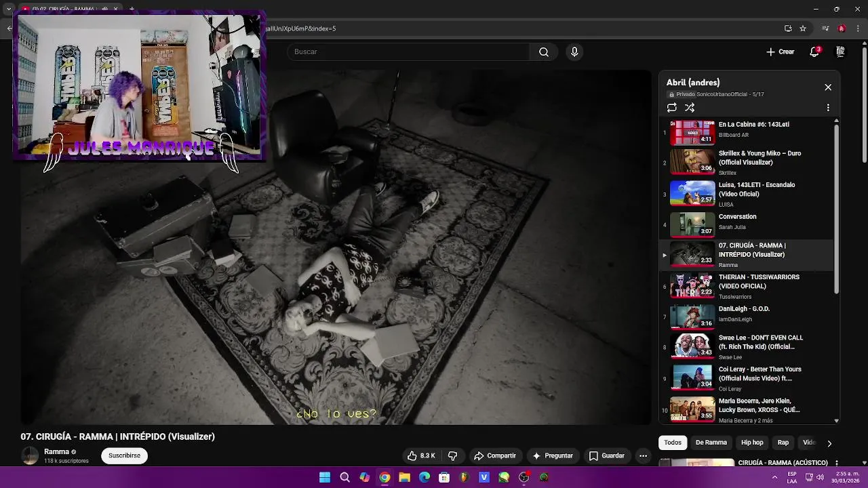Open Windows taskbar search
The width and height of the screenshot is (868, 488).
(x=344, y=478)
